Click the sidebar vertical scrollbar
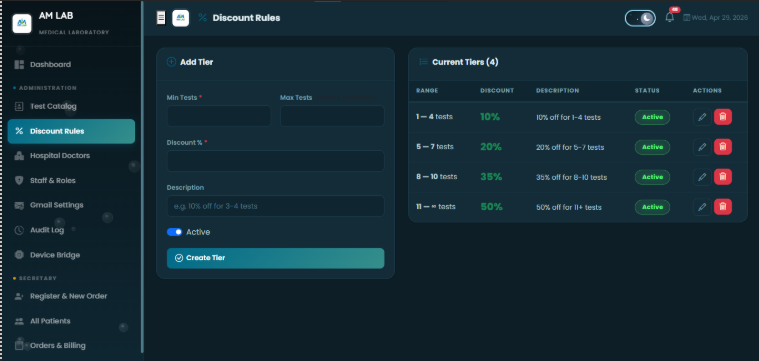 click(142, 177)
